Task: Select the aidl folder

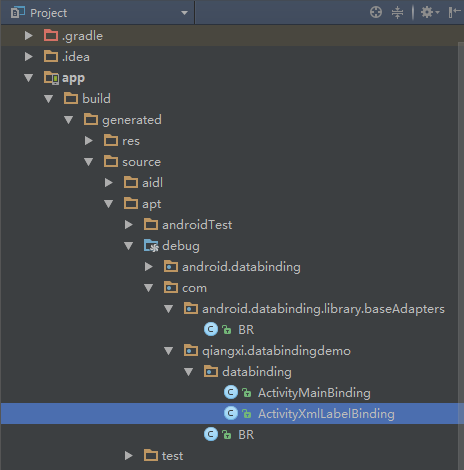Action: 152,183
